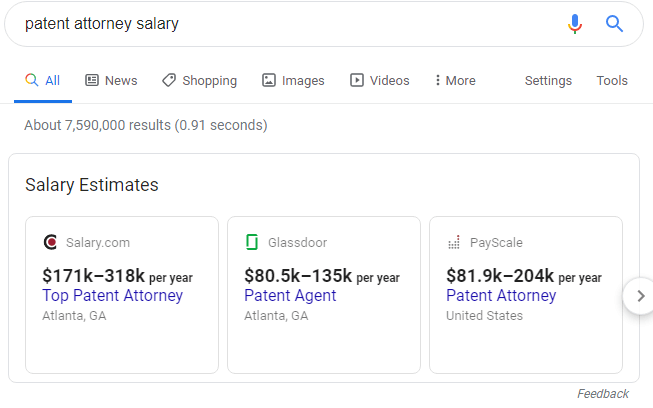The image size is (653, 408).
Task: Click the Shopping tag icon
Action: click(169, 80)
